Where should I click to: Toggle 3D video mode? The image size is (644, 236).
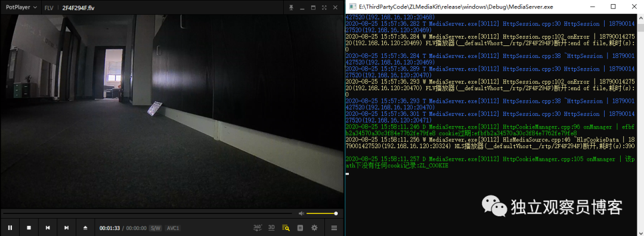(271, 228)
